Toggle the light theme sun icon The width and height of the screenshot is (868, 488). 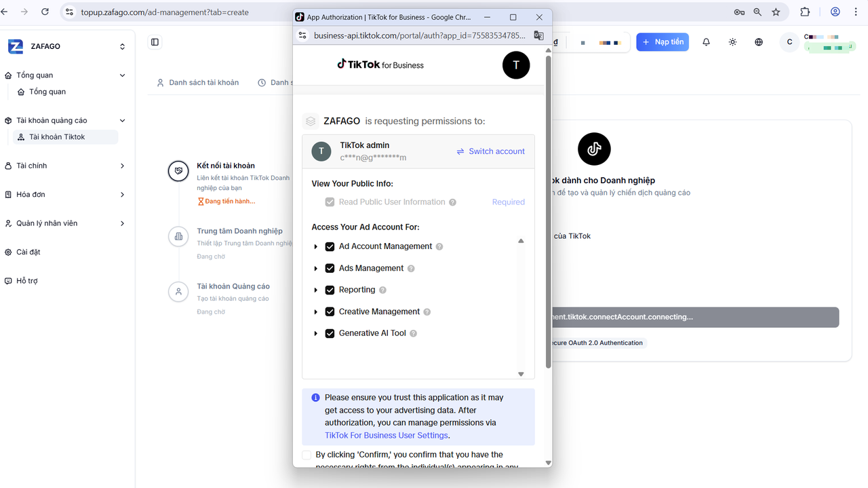pyautogui.click(x=732, y=42)
